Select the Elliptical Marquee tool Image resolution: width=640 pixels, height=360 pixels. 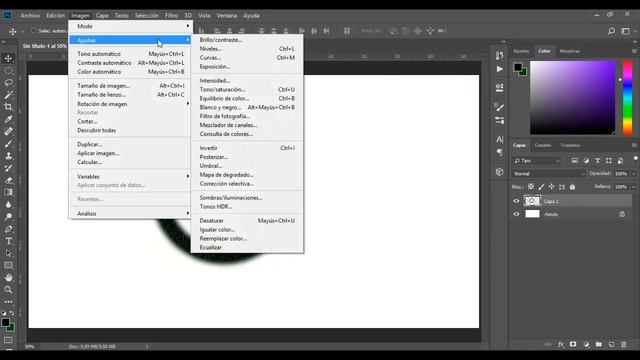pyautogui.click(x=8, y=71)
